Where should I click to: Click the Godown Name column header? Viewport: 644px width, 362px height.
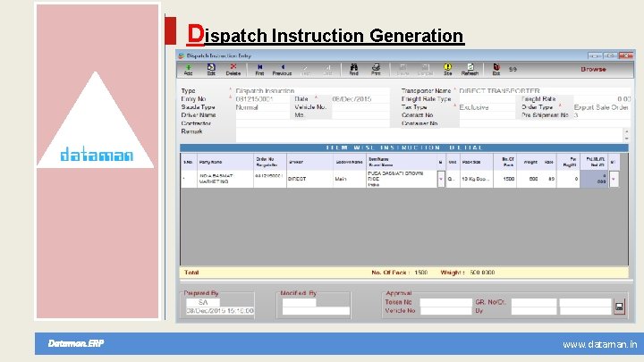350,162
